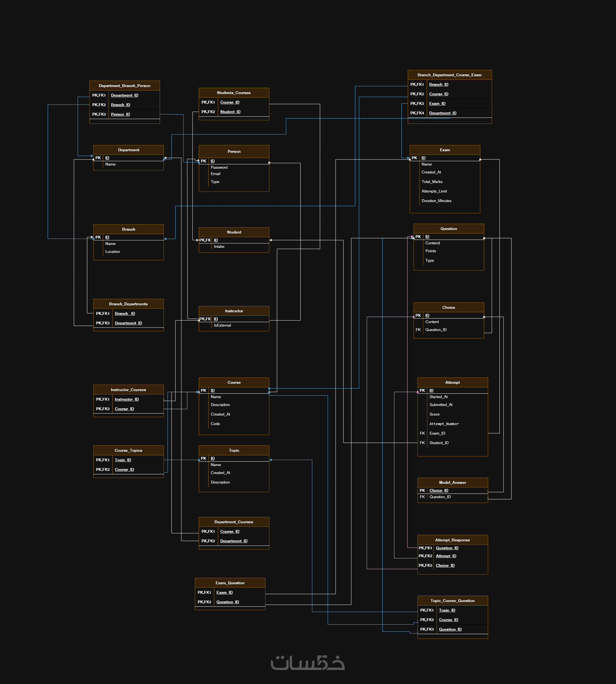The width and height of the screenshot is (616, 684).
Task: Click Code field in Course table
Action: pyautogui.click(x=215, y=424)
